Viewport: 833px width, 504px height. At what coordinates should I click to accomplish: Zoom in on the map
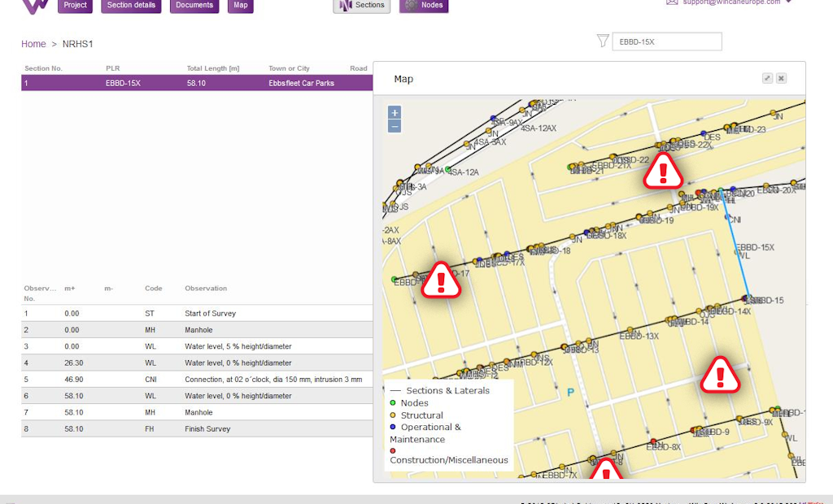pos(395,113)
